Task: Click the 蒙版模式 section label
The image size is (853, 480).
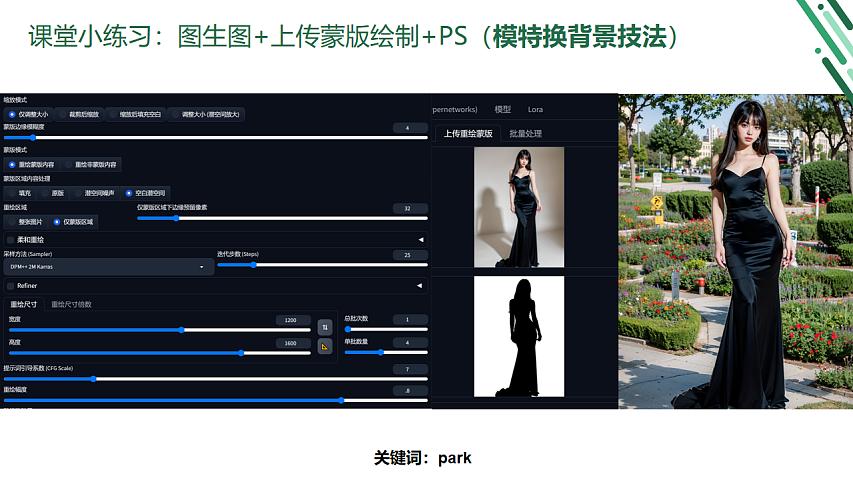Action: coord(15,150)
